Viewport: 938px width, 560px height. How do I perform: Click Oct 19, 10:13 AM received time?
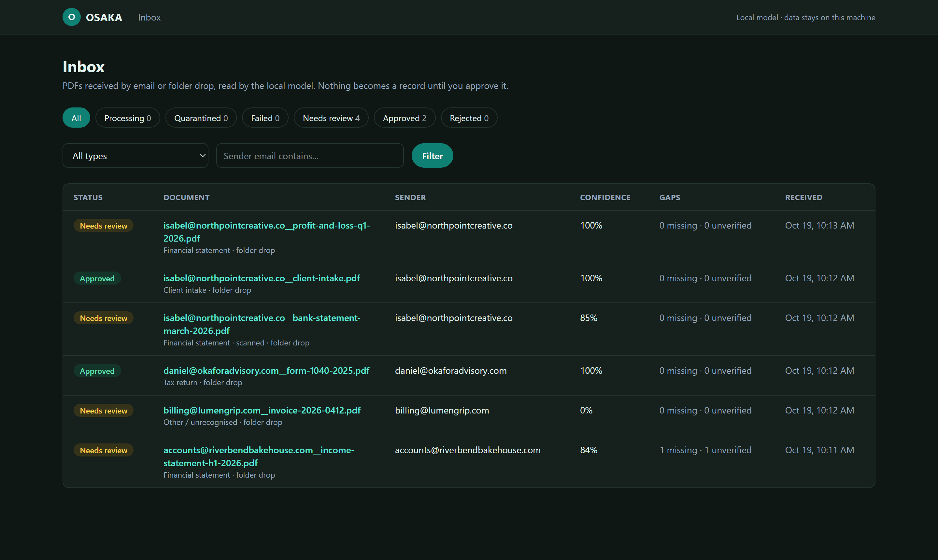point(819,225)
